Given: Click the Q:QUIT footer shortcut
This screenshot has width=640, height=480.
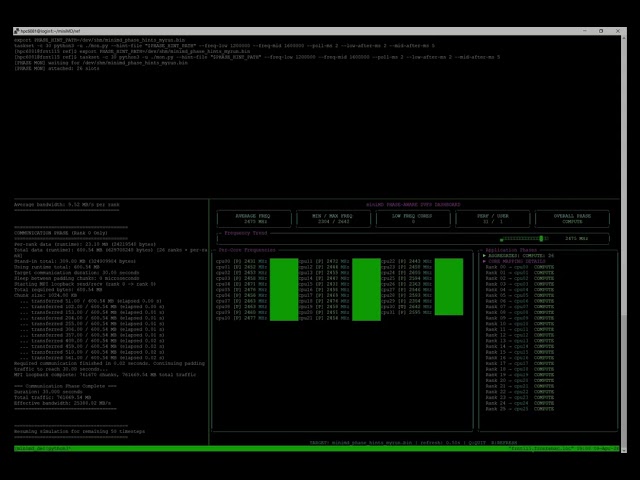Looking at the screenshot, I should pos(477,442).
